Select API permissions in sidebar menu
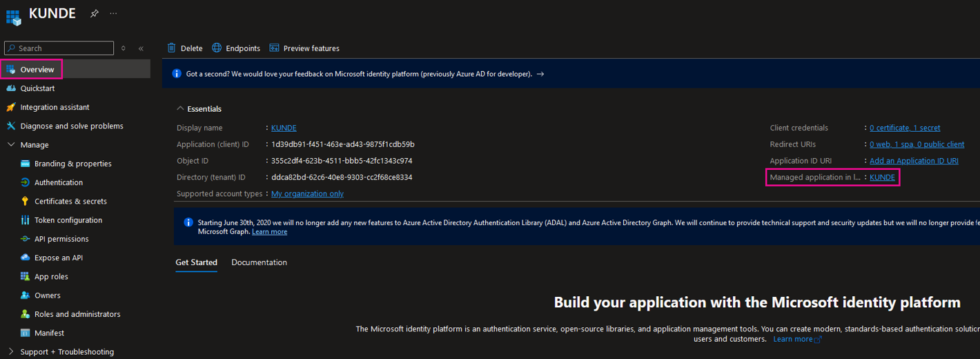This screenshot has width=980, height=359. point(61,239)
